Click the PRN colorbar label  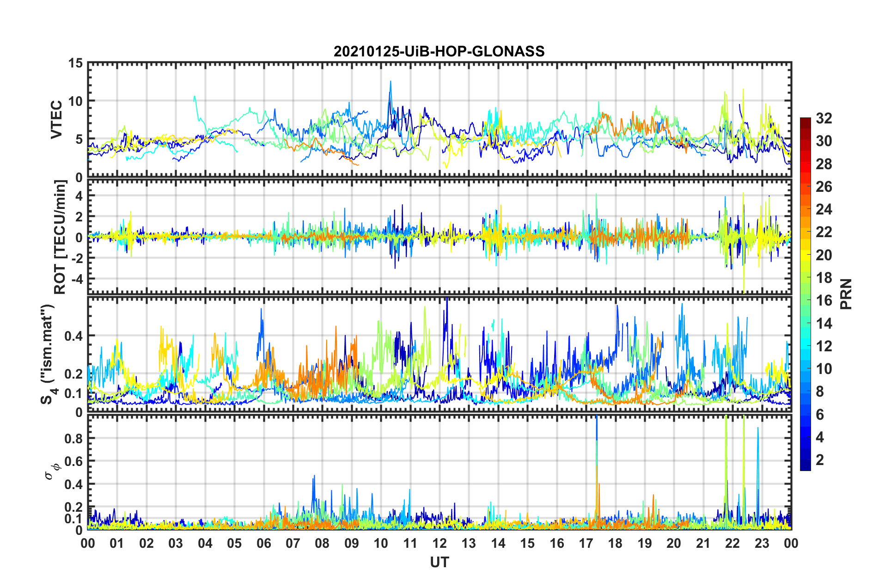846,294
